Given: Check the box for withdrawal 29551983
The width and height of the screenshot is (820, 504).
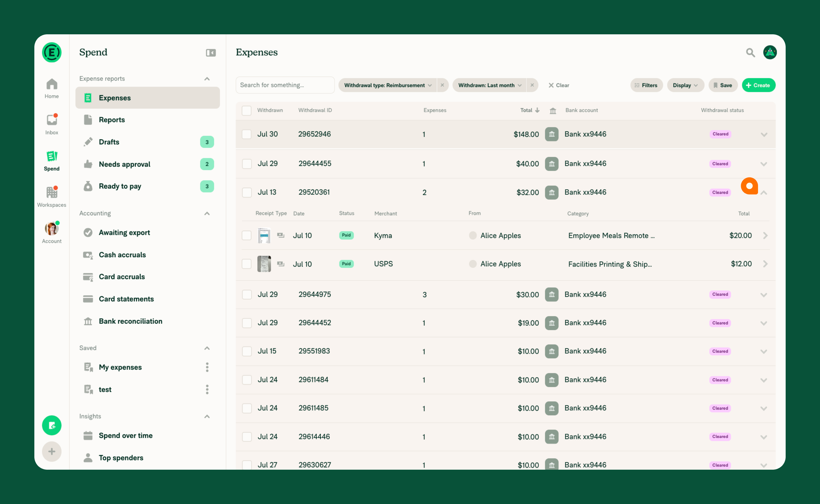Looking at the screenshot, I should [247, 351].
